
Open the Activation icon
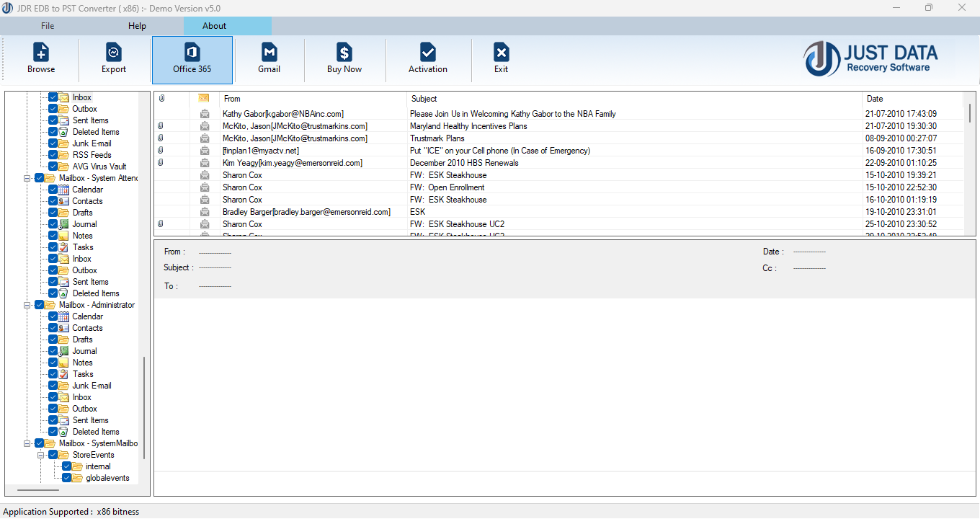pos(428,58)
